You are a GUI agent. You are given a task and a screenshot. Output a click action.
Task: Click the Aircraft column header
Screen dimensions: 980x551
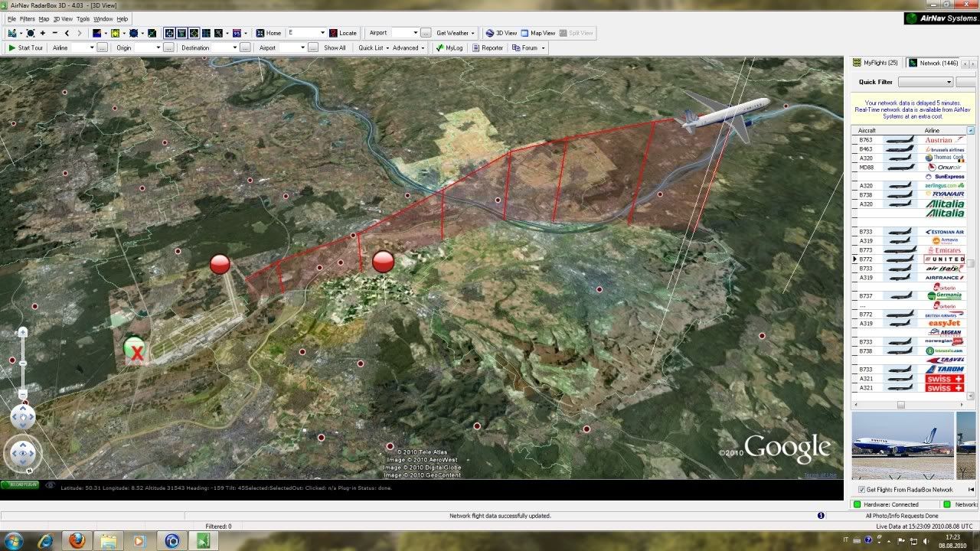(867, 131)
